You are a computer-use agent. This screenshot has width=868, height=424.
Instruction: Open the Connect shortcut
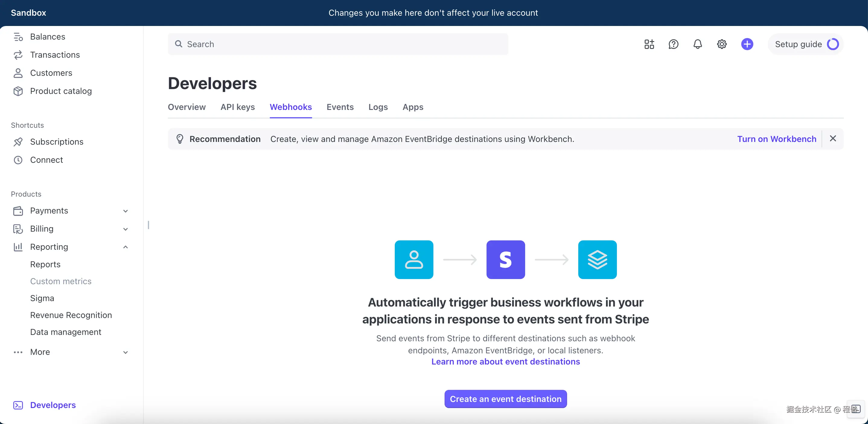tap(46, 160)
